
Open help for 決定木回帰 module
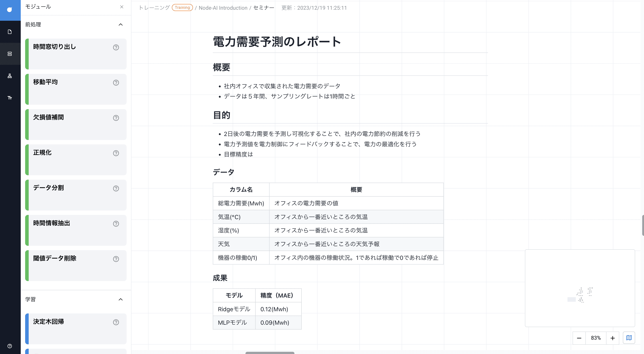tap(116, 322)
